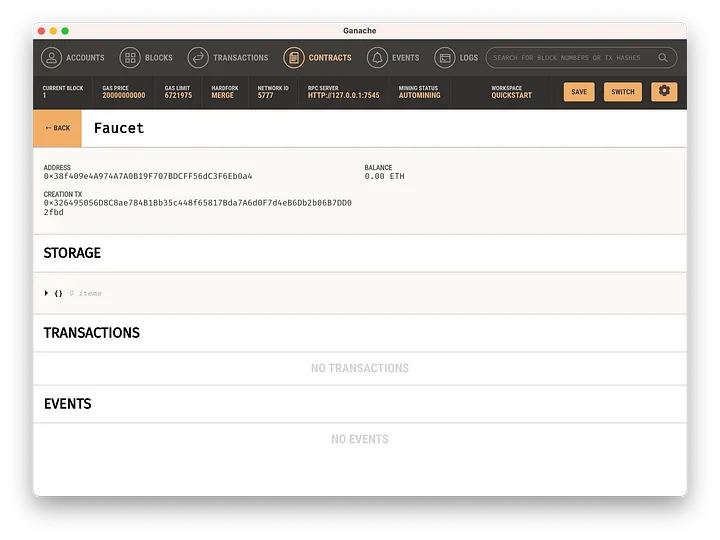Click the Workspace Quickstart label
The height and width of the screenshot is (540, 720).
[511, 96]
